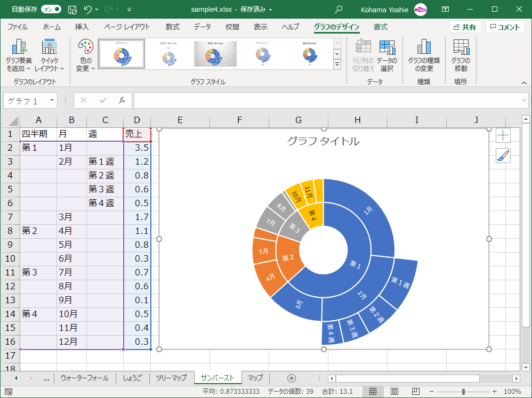Click the Move Chart (グラフの移動) icon
The height and width of the screenshot is (398, 532).
[x=461, y=48]
